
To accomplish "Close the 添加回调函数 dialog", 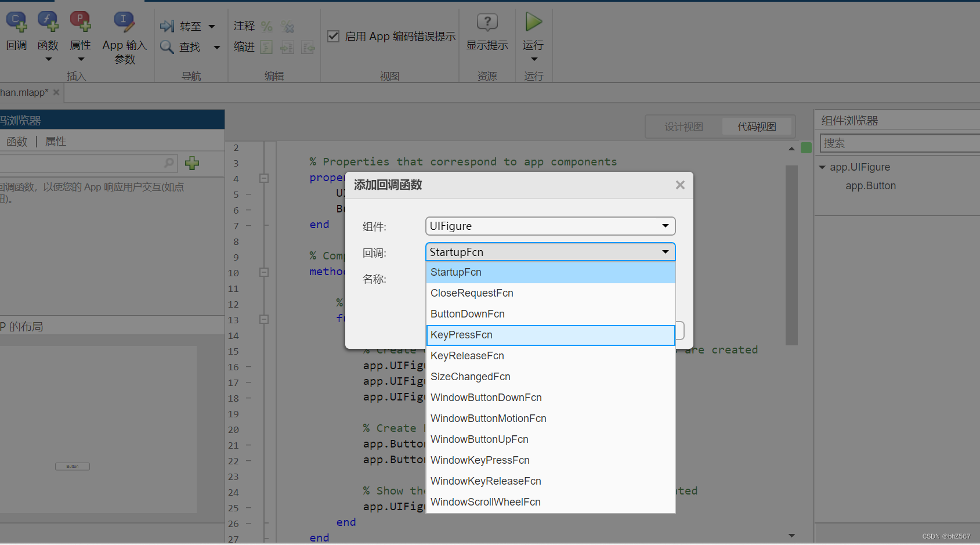I will click(x=679, y=185).
